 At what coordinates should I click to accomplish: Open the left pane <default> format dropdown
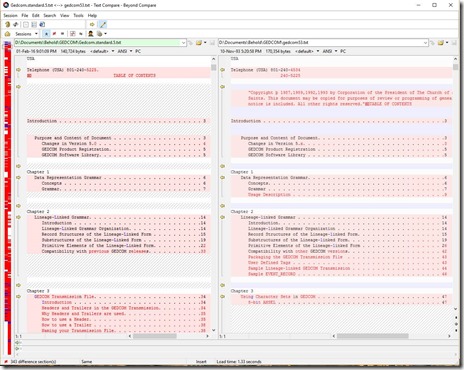coord(102,51)
